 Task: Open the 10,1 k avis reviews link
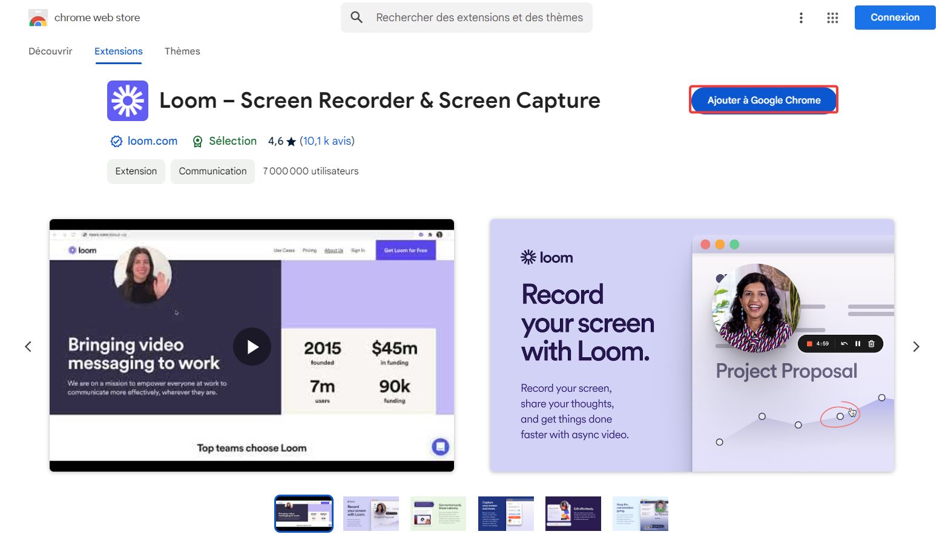click(x=327, y=141)
